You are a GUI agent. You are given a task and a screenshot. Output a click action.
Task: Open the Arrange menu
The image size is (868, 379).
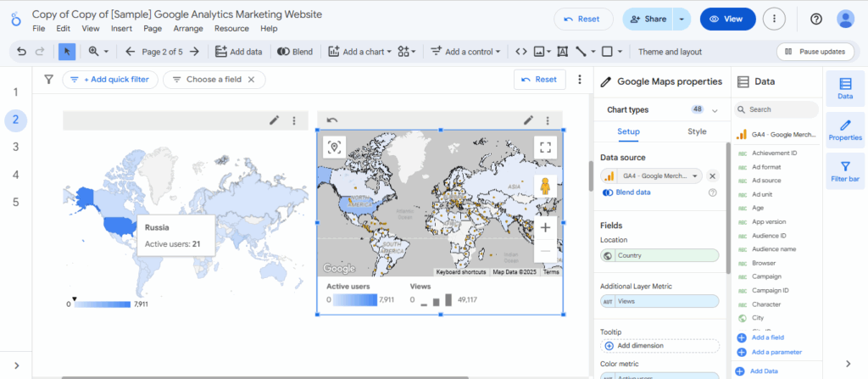point(188,28)
